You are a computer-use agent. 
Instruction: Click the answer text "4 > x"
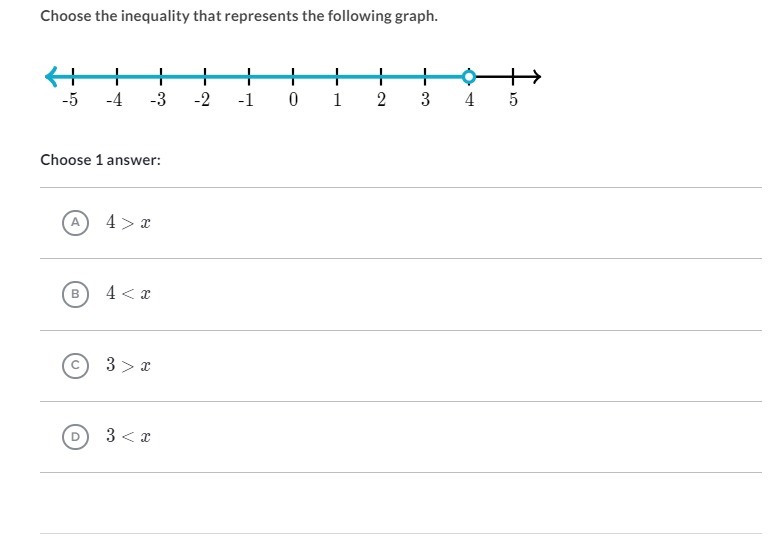click(128, 223)
